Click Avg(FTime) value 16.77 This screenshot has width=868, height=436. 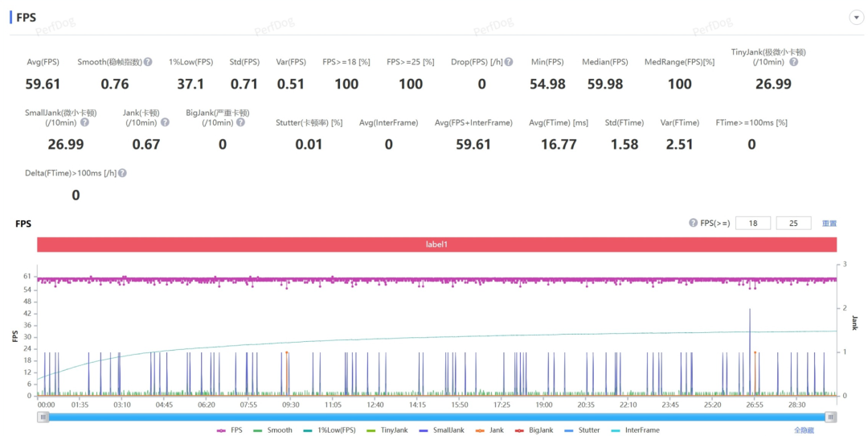[x=559, y=145]
